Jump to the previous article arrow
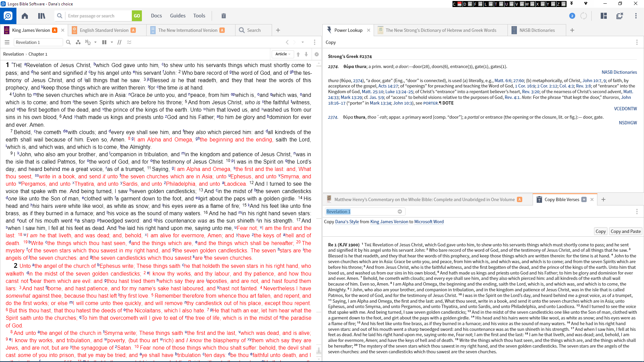Image resolution: width=644 pixels, height=362 pixels. point(298,54)
